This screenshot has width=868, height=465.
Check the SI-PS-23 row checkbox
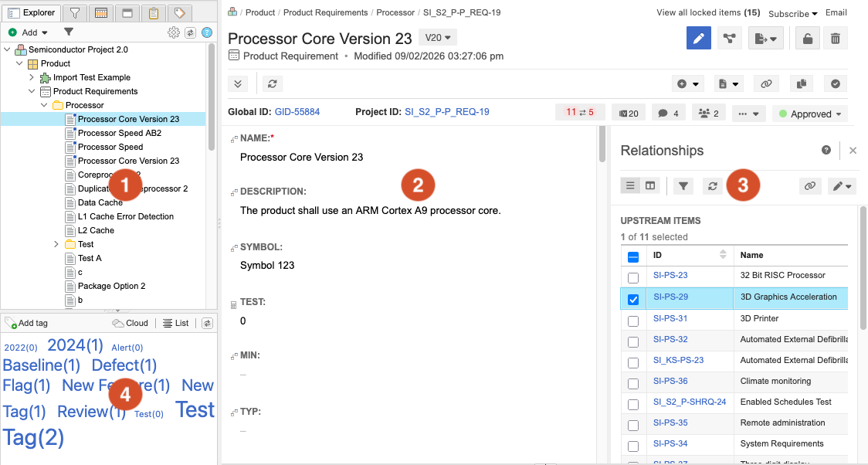(x=633, y=278)
